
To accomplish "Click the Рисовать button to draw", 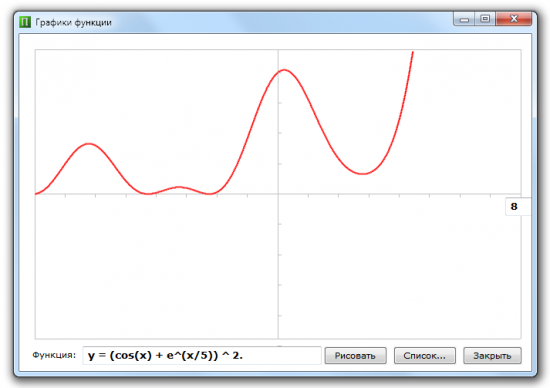I will pyautogui.click(x=355, y=356).
